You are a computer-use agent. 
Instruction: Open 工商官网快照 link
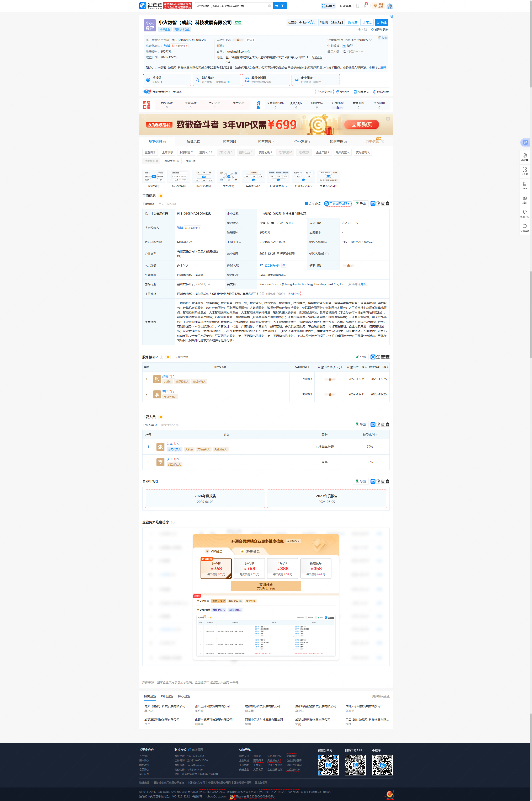[337, 204]
